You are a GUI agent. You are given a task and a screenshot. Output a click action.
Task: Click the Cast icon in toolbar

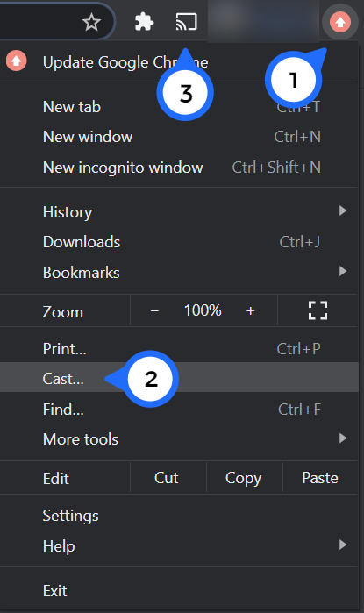click(x=186, y=22)
